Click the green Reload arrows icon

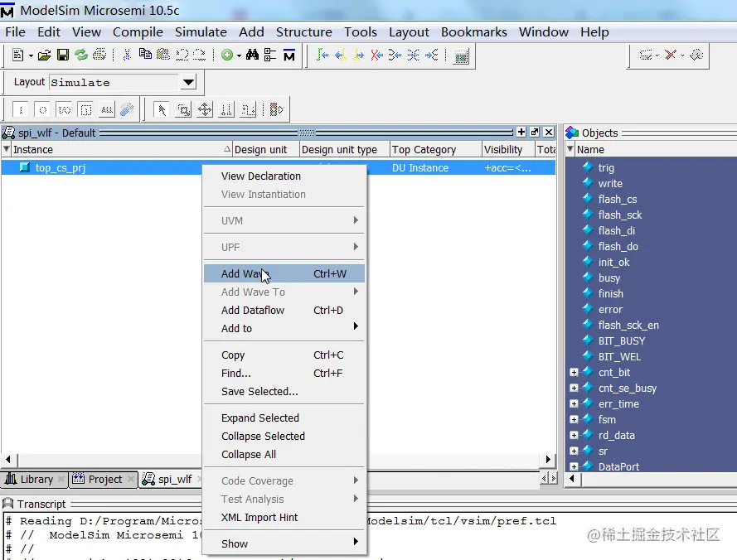[81, 56]
